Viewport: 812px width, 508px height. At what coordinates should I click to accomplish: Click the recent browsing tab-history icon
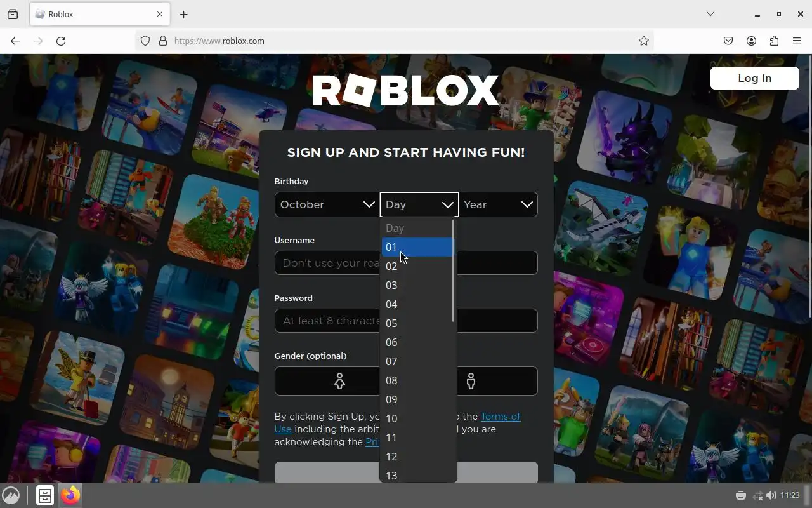[13, 14]
